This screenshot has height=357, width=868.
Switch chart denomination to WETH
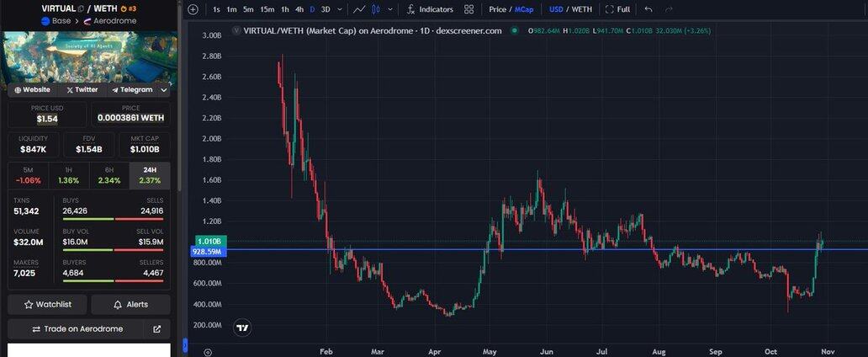(582, 9)
